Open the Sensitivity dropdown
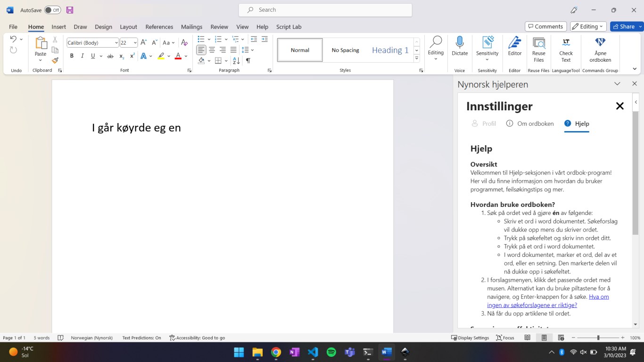Viewport: 644px width, 362px height. point(487,50)
